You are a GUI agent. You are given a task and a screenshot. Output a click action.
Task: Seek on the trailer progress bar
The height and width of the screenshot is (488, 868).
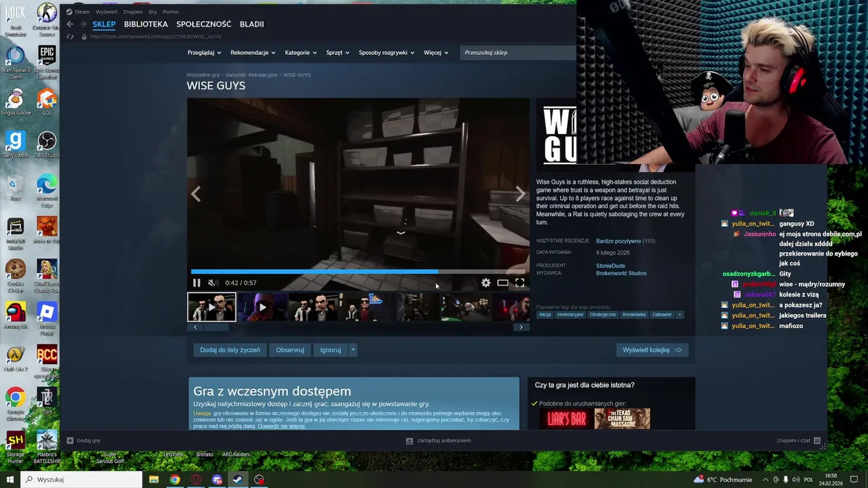358,271
